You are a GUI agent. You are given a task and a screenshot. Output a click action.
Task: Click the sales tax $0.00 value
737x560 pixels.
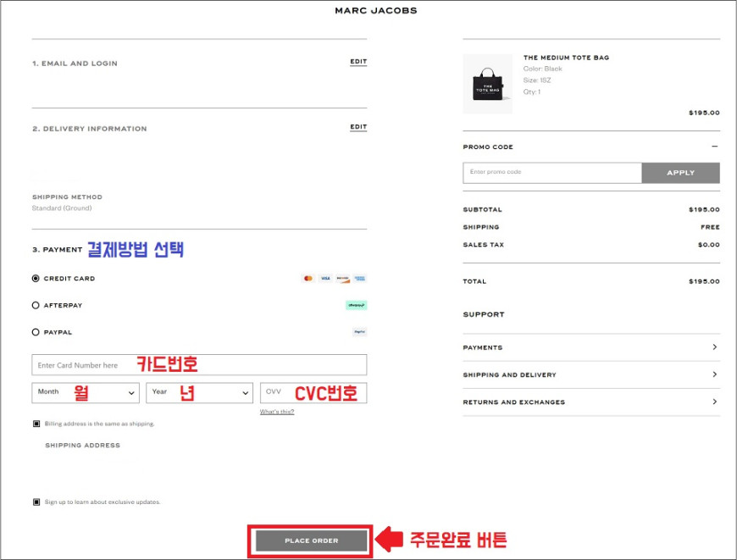coord(709,245)
